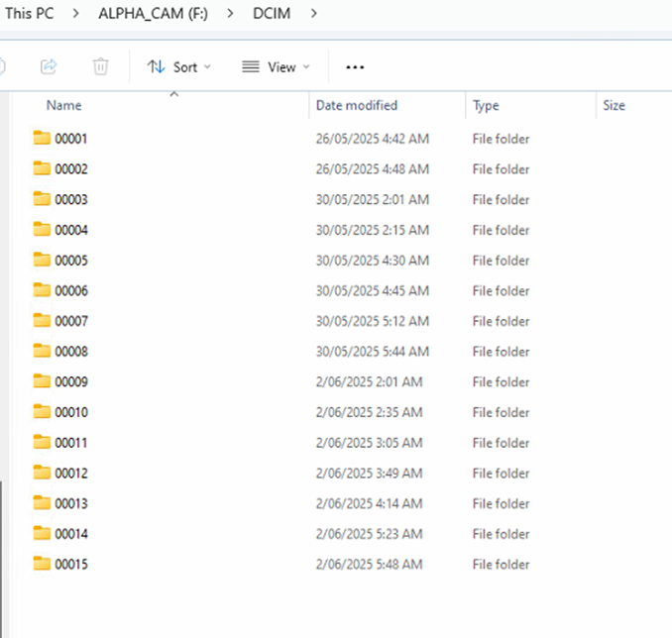
Task: Click folder name 00005
Action: pyautogui.click(x=71, y=261)
